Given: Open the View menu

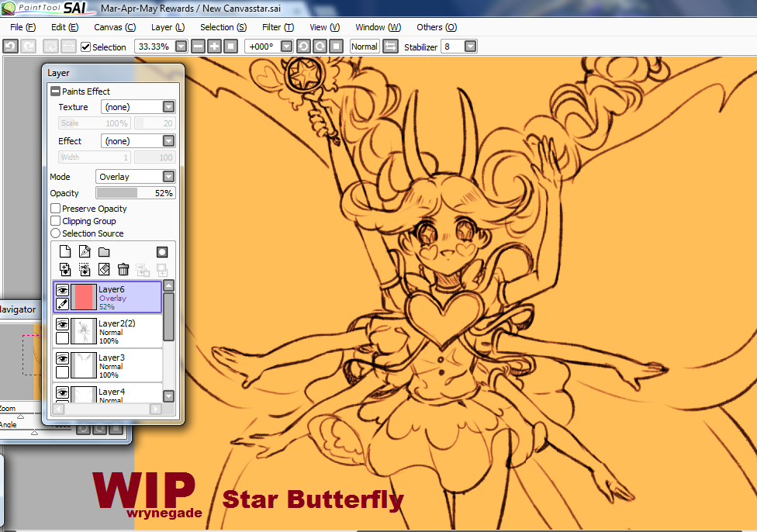Looking at the screenshot, I should (324, 27).
